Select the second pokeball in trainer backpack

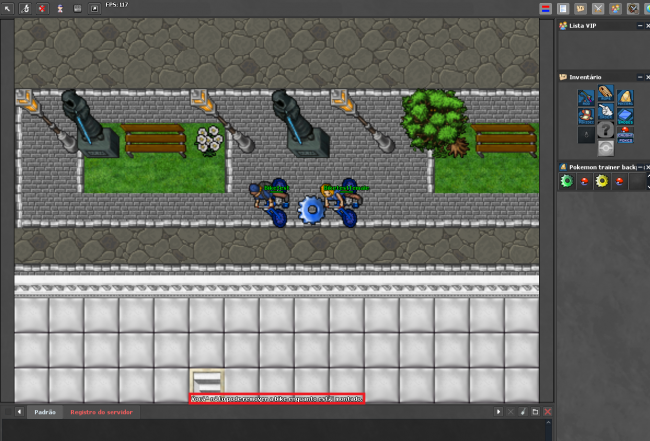619,181
